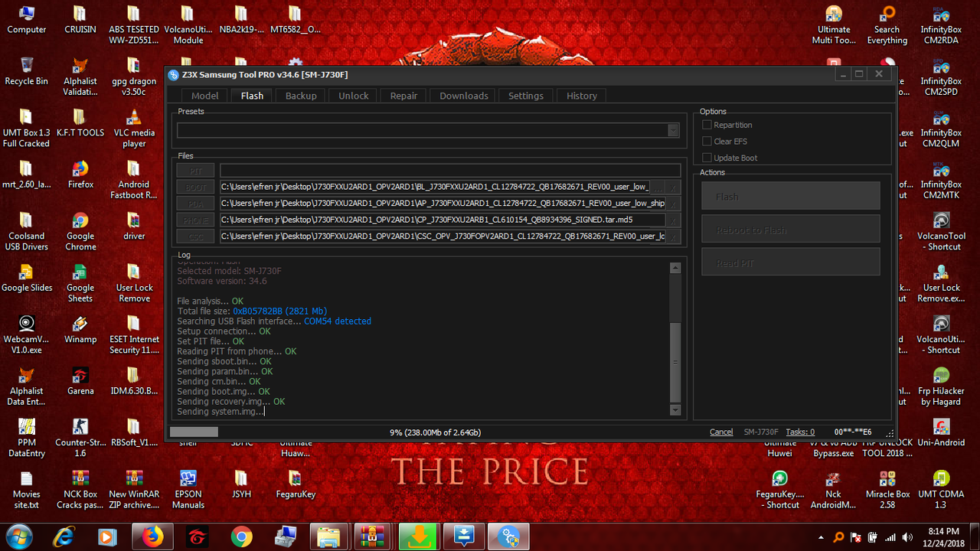Screen dimensions: 980x551
Task: Open Internet Explorer from the taskbar
Action: click(64, 537)
